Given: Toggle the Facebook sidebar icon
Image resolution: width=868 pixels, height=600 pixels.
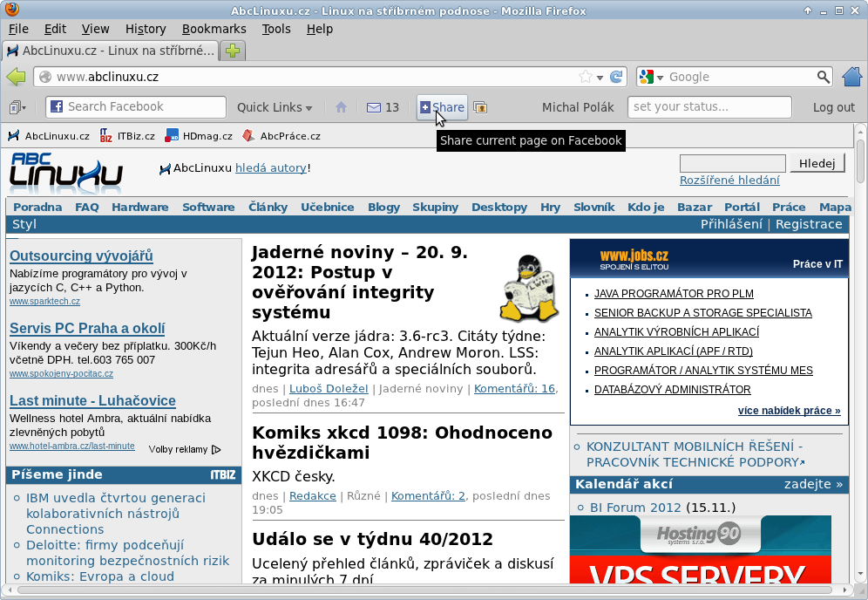Looking at the screenshot, I should coord(17,107).
